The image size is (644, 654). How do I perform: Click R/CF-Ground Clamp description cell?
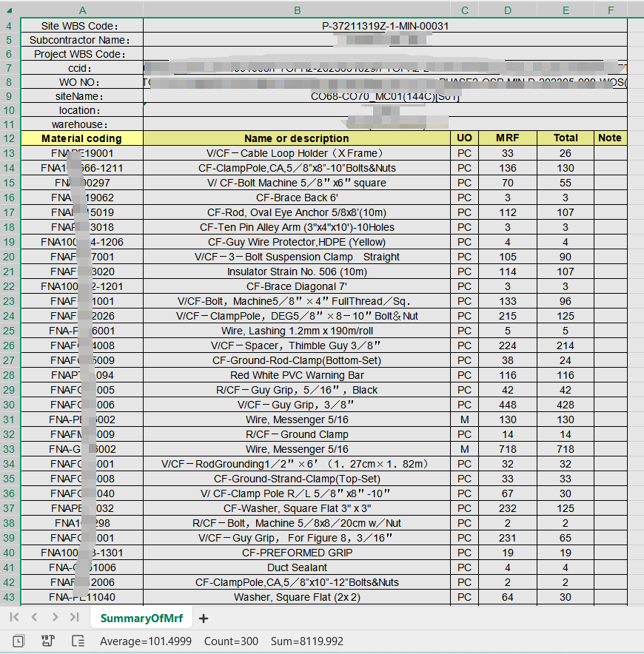click(297, 434)
